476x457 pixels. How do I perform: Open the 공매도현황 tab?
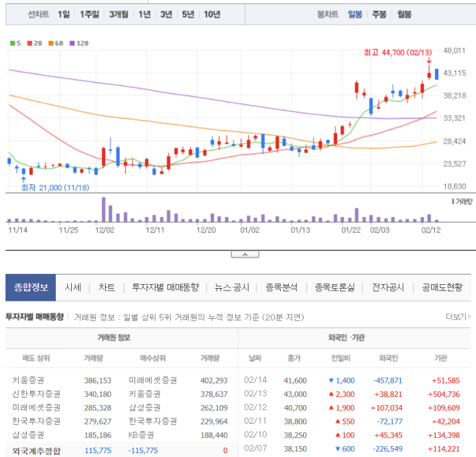coord(442,287)
